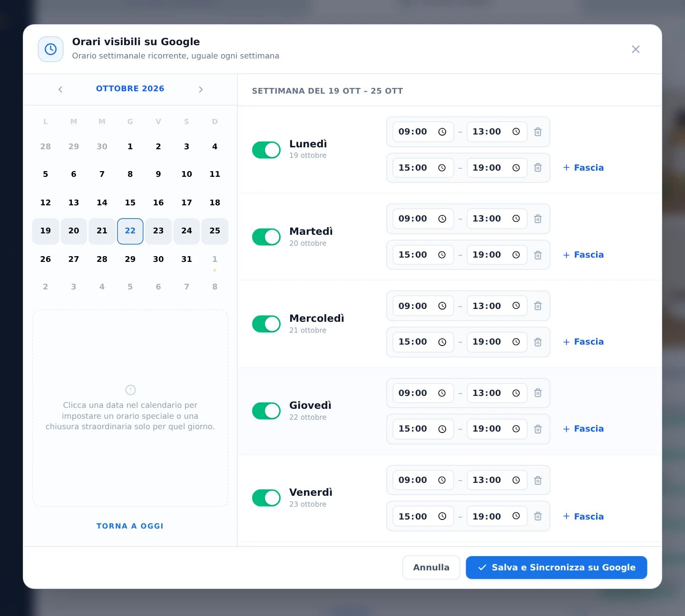Edit Venerdì 09:00 start time field
The image size is (685, 616).
(423, 480)
